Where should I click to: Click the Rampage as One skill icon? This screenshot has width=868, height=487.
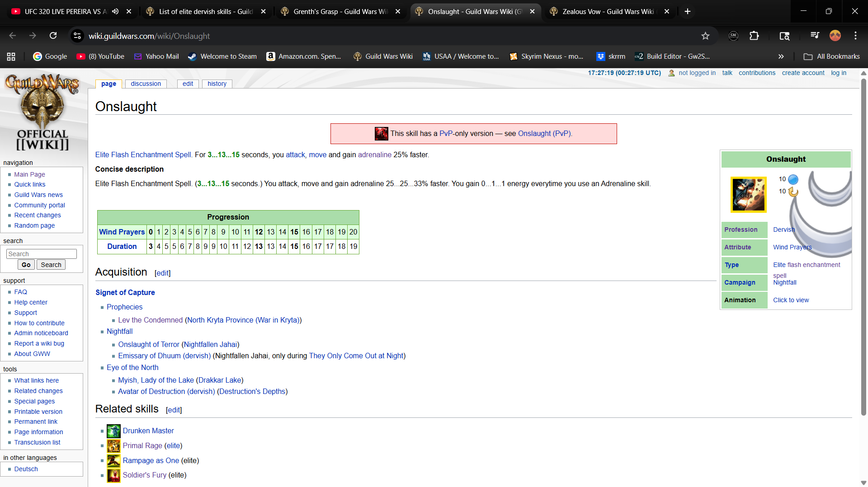(113, 460)
